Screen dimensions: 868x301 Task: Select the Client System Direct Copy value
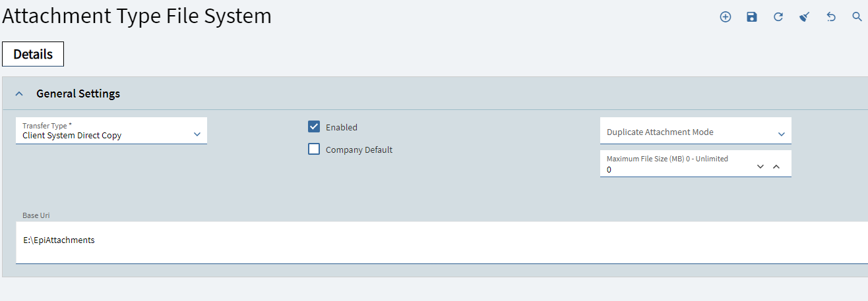click(72, 136)
